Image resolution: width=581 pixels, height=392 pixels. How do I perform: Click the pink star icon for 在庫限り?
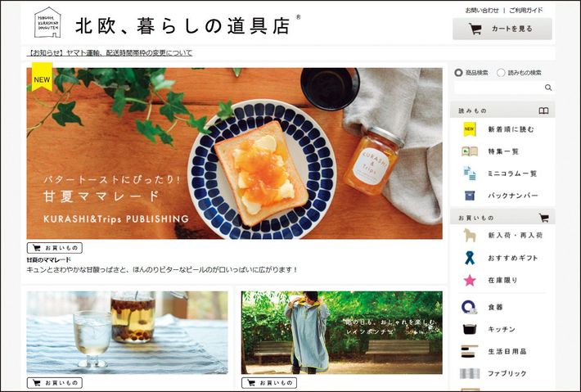[x=470, y=281]
